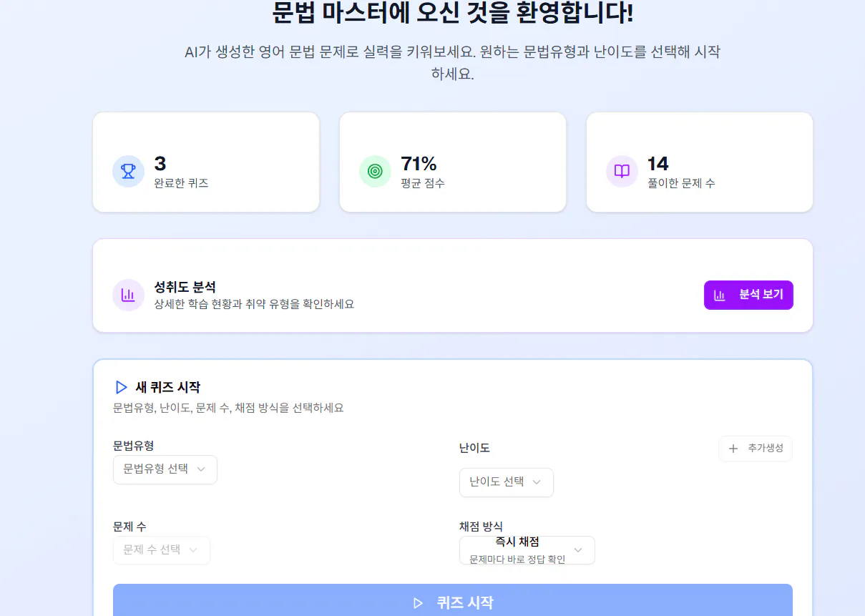Open the 즉시 채점 grading mode dropdown

(527, 550)
